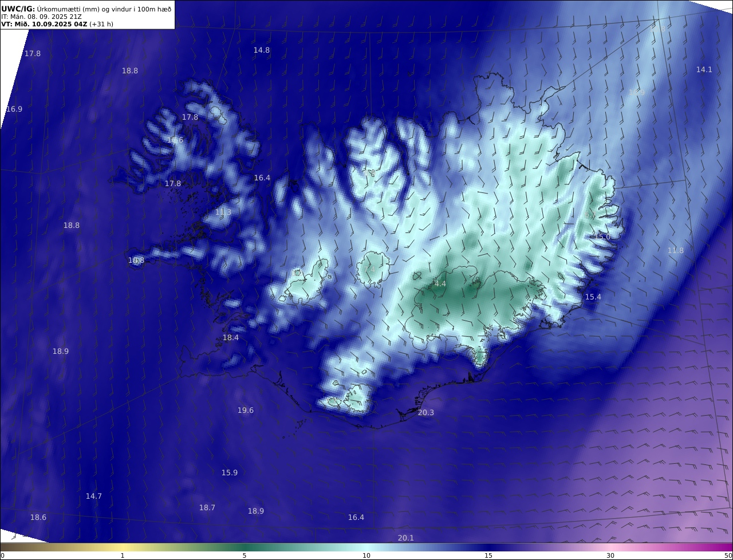Click the colorbar tick label 30
The image size is (733, 560).
[610, 555]
